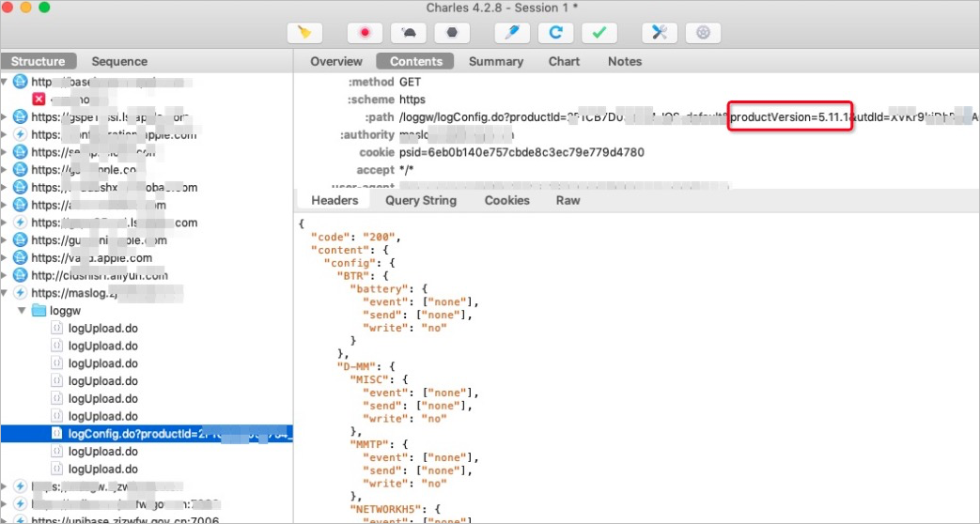
Task: Click the "code": "200" JSON line
Action: click(356, 238)
